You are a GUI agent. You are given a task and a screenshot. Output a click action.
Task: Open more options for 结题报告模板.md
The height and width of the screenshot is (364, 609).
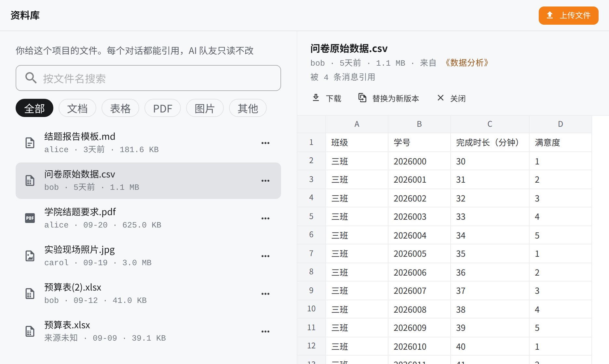(x=265, y=143)
